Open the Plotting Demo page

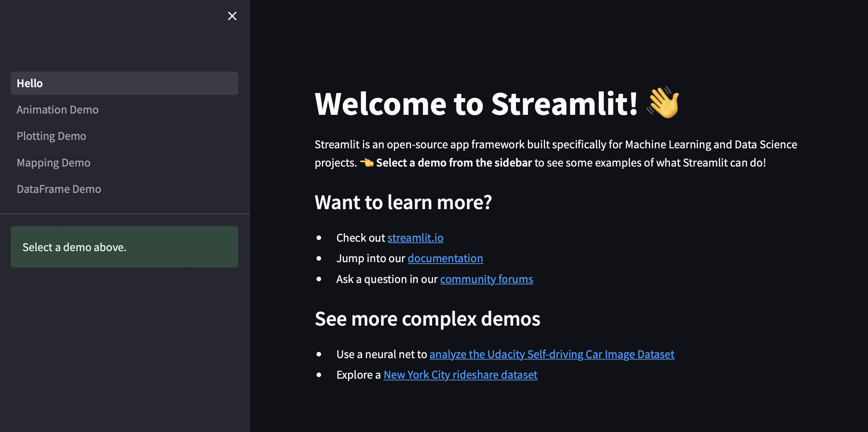[51, 136]
